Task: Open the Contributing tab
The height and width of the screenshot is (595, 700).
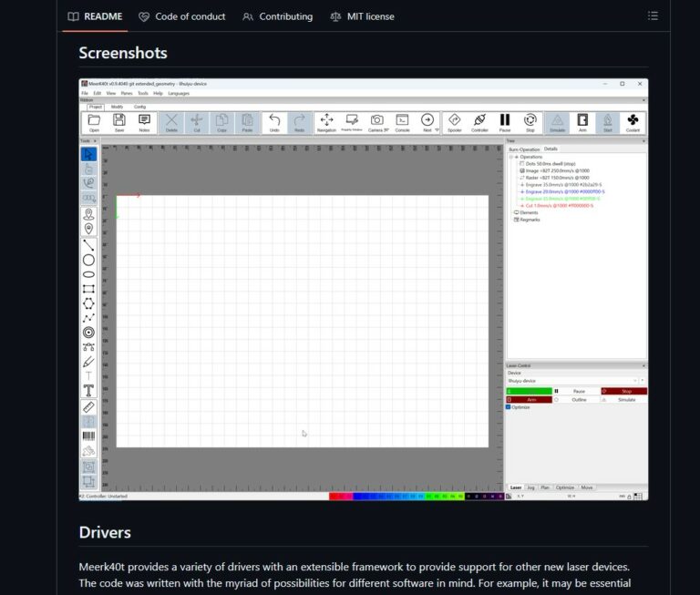Action: [x=277, y=16]
